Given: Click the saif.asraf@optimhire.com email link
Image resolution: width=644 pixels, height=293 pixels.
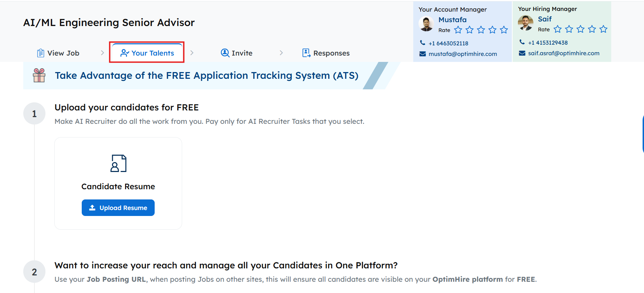Looking at the screenshot, I should (563, 53).
